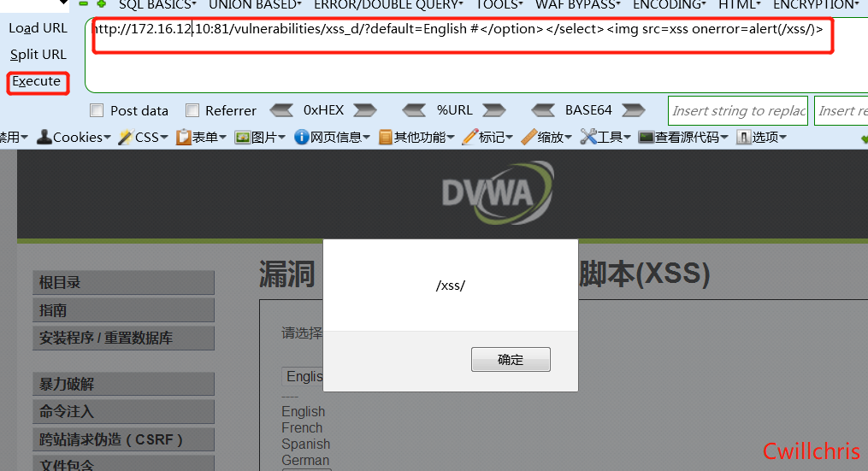
Task: Open 暴力破解 in DVWA sidebar
Action: coord(123,384)
